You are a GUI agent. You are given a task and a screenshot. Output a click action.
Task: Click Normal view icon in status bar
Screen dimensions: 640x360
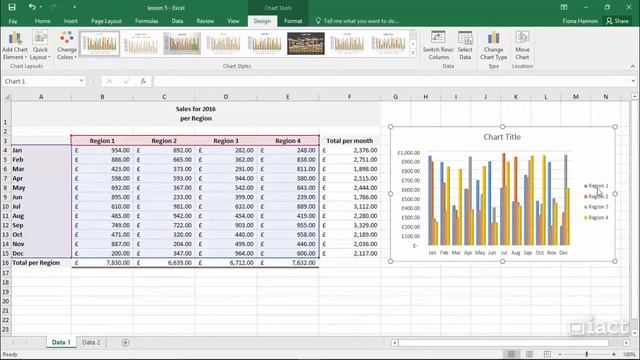pyautogui.click(x=511, y=354)
